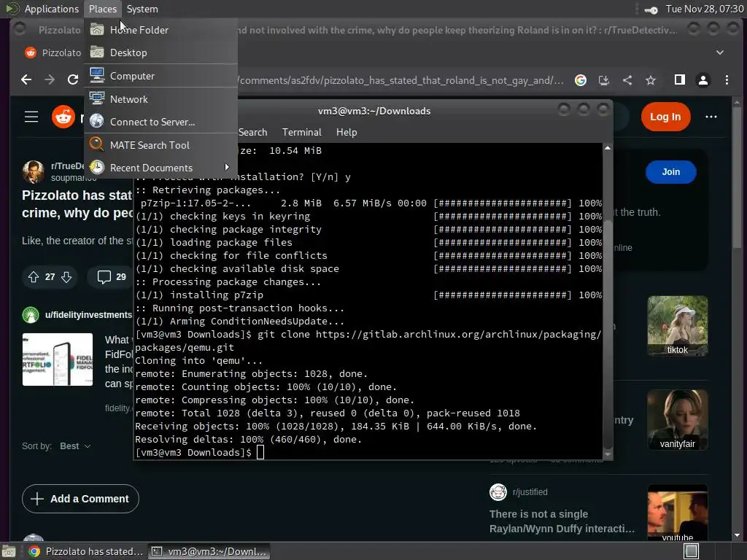Click the Home Folder icon
The width and height of the screenshot is (747, 560).
pyautogui.click(x=97, y=29)
